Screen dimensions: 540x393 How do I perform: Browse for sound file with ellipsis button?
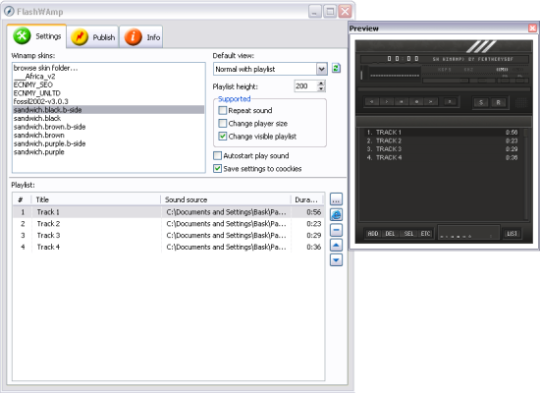point(336,199)
